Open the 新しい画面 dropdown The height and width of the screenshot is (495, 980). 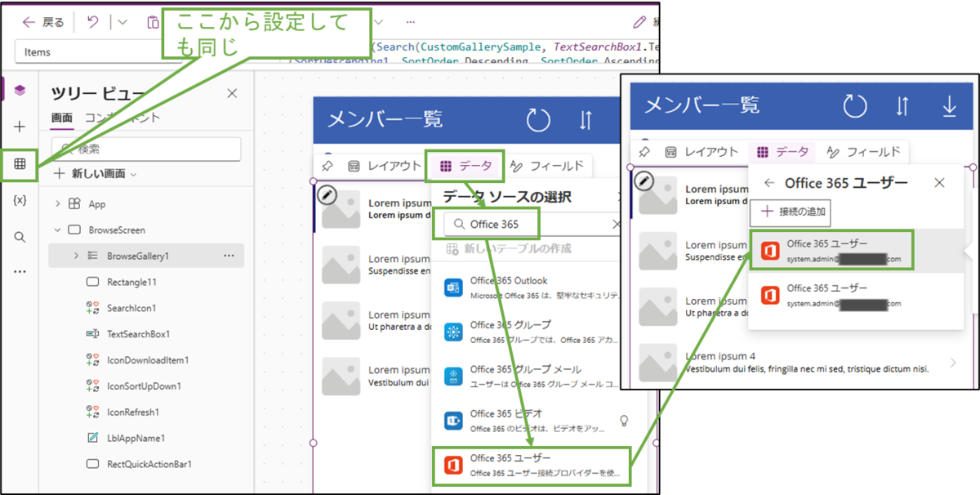(96, 174)
